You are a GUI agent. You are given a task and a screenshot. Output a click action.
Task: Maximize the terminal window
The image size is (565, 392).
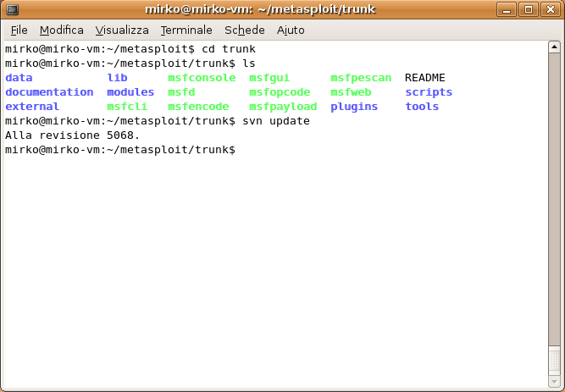pyautogui.click(x=529, y=9)
